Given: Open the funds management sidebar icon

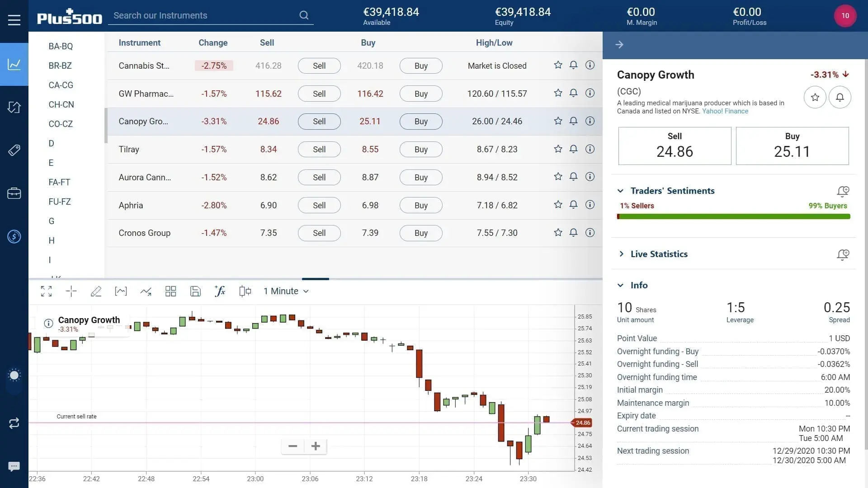Looking at the screenshot, I should click(x=14, y=236).
